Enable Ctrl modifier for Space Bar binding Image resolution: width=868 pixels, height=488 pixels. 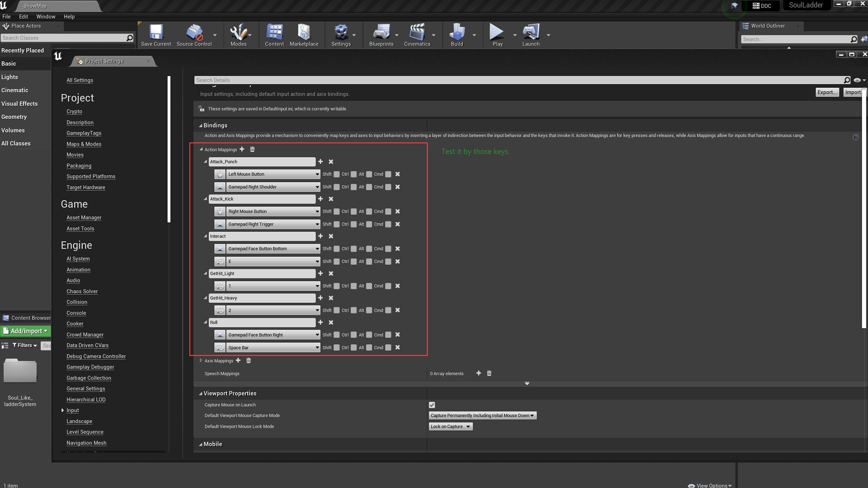pos(354,348)
